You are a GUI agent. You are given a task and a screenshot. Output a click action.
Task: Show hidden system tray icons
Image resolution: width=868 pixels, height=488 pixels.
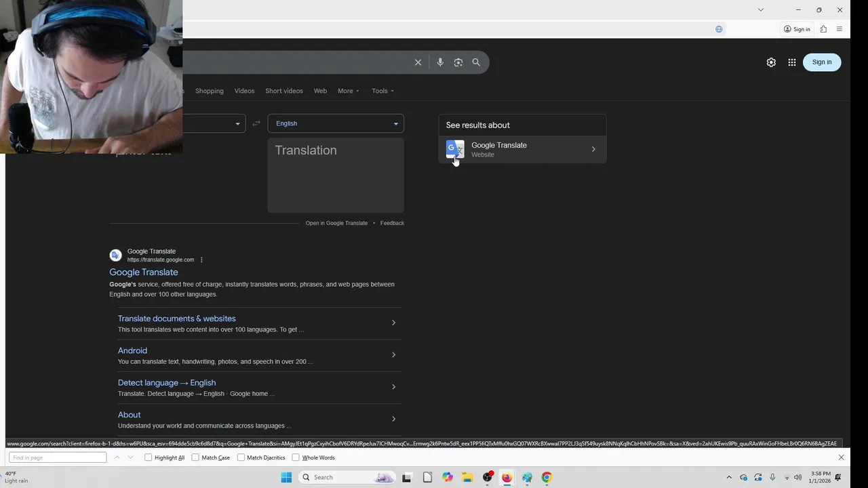[729, 477]
